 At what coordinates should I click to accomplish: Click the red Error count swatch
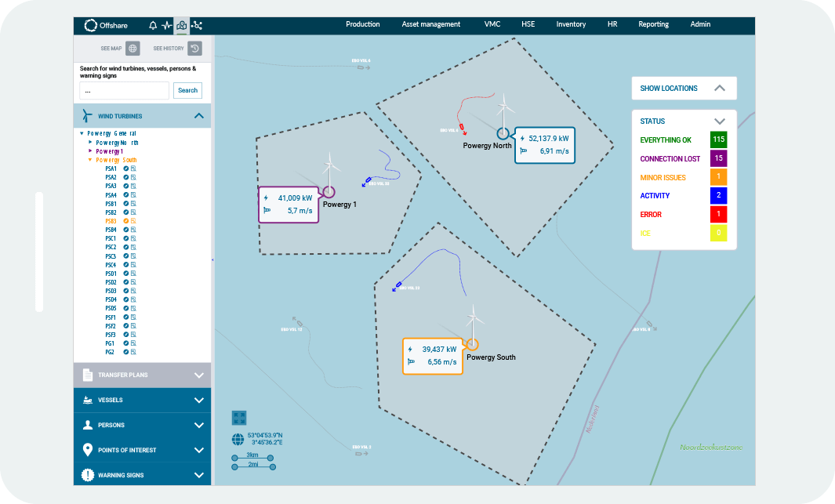tap(718, 214)
